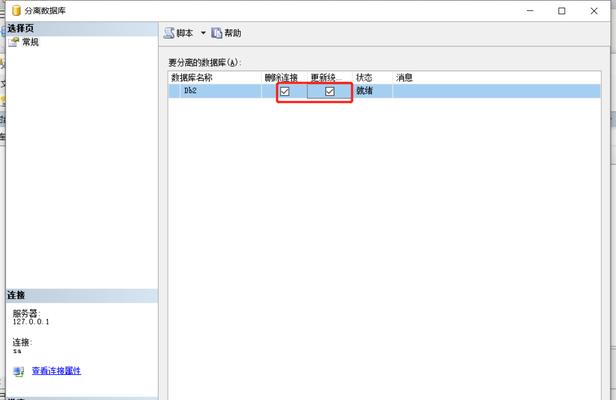The image size is (616, 400).
Task: Click the server address 127.0.0.1
Action: point(31,322)
